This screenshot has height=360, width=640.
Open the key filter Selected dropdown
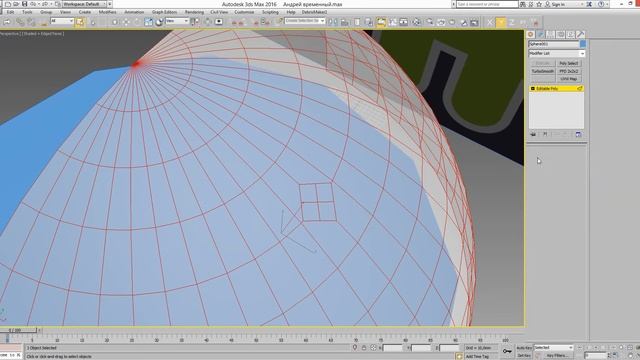point(553,347)
